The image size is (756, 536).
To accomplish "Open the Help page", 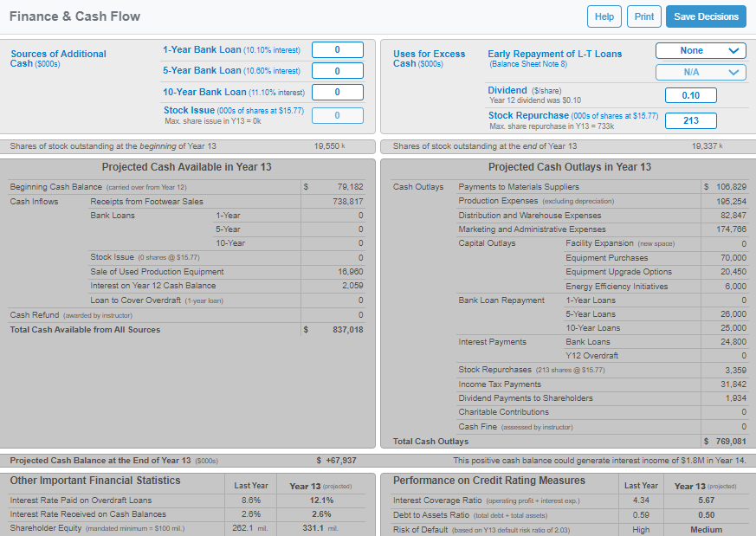I will [604, 16].
